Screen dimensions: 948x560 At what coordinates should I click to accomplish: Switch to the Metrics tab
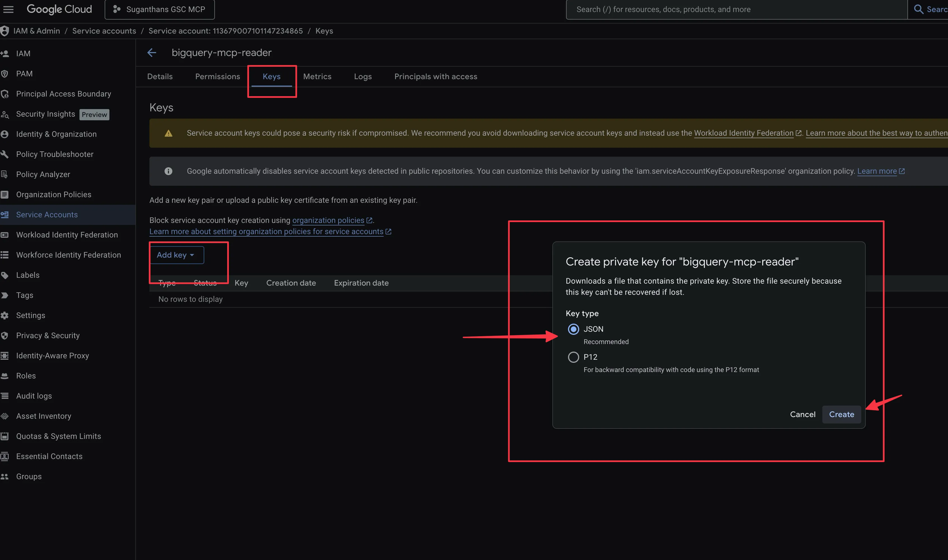(317, 77)
